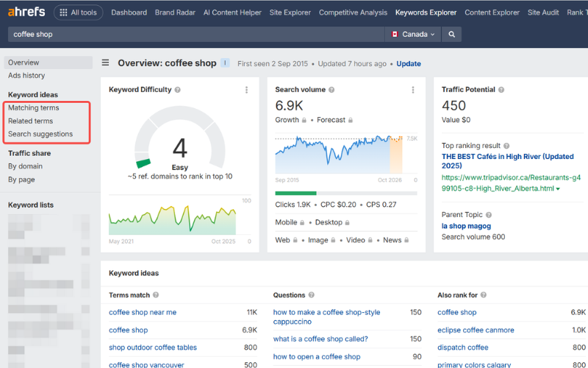
Task: Open the Canada country dropdown
Action: [x=412, y=34]
